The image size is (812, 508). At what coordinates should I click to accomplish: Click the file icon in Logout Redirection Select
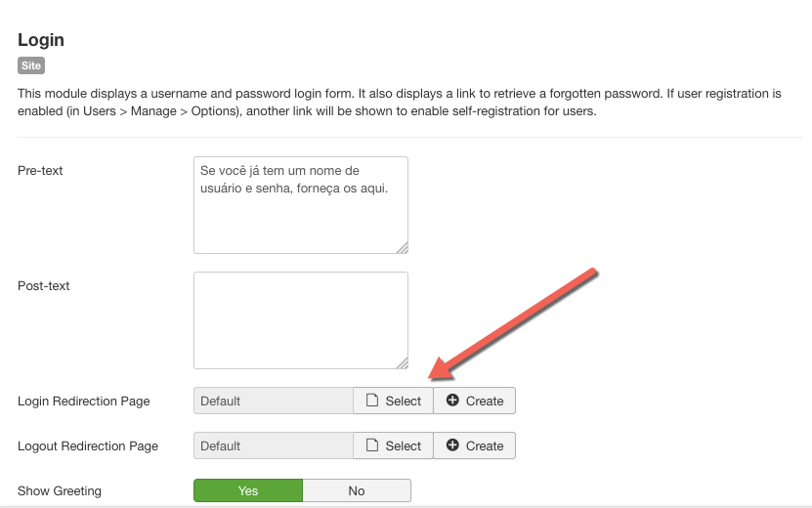tap(371, 445)
